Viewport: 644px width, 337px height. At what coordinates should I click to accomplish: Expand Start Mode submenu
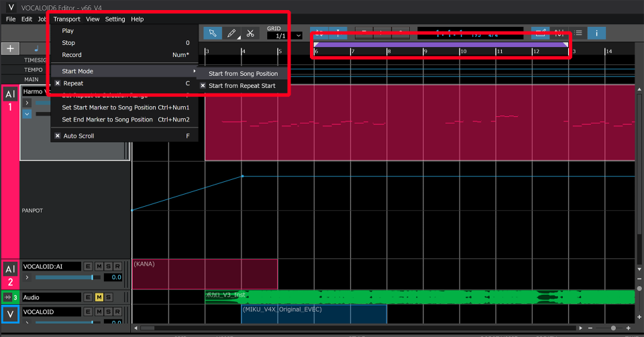[x=125, y=71]
